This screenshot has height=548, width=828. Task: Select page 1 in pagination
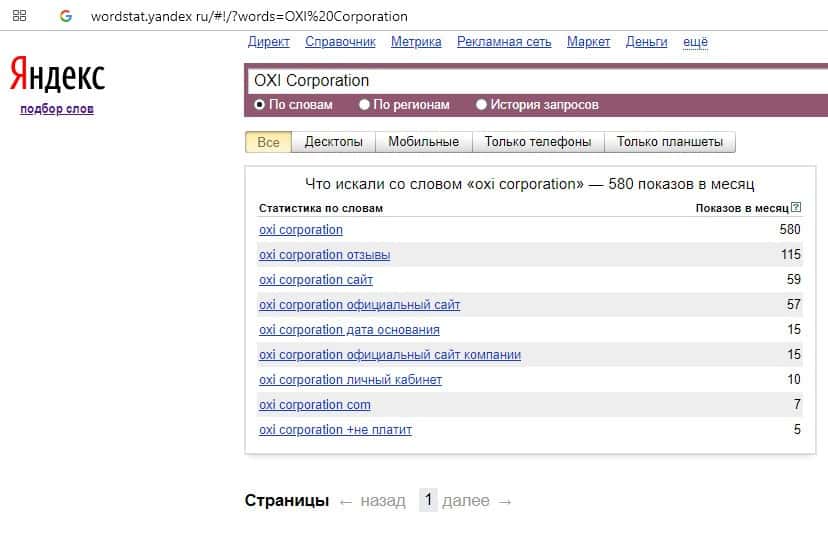pos(428,499)
